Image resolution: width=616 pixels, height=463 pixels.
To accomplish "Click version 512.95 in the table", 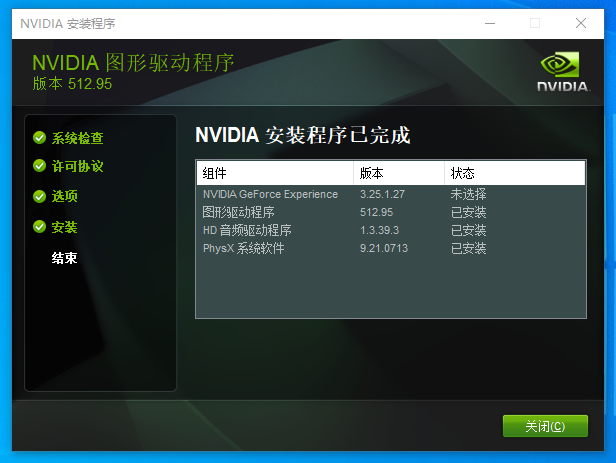I will point(376,212).
